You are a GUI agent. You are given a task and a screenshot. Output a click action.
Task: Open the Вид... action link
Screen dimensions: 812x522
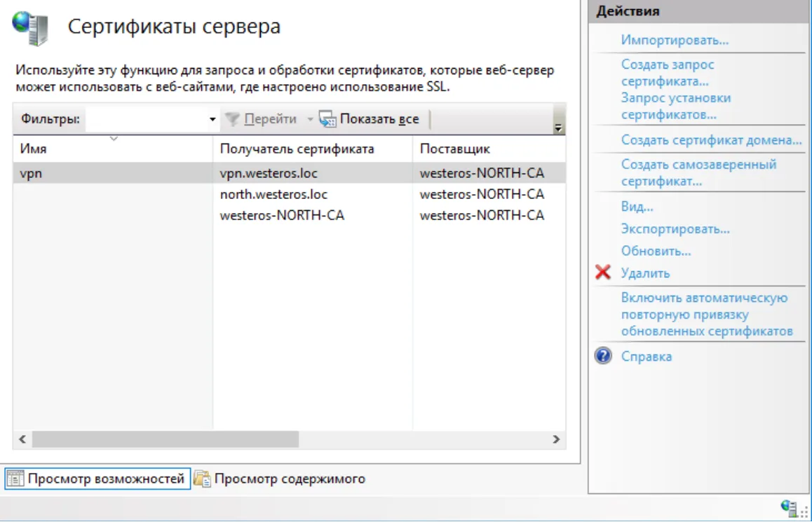(637, 207)
